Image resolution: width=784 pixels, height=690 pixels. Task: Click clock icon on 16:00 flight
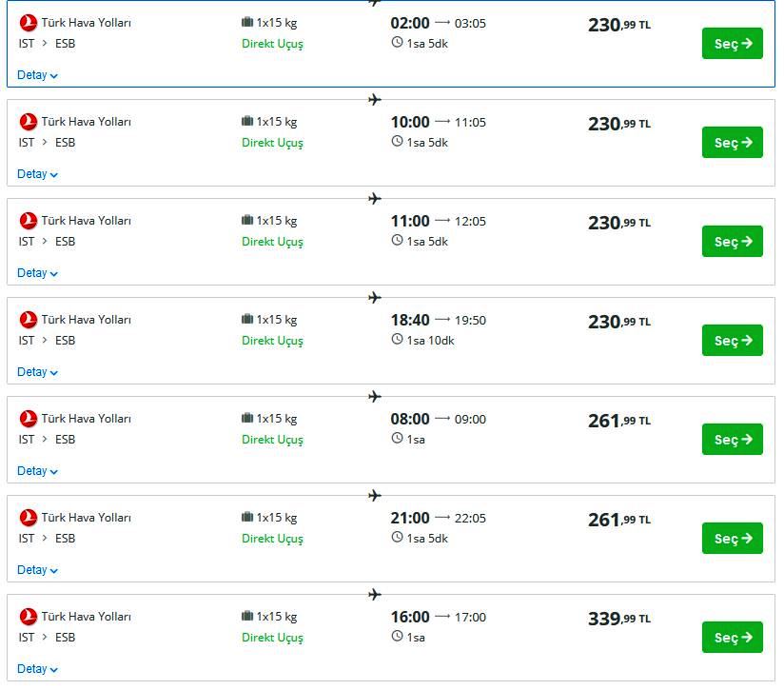[x=397, y=636]
